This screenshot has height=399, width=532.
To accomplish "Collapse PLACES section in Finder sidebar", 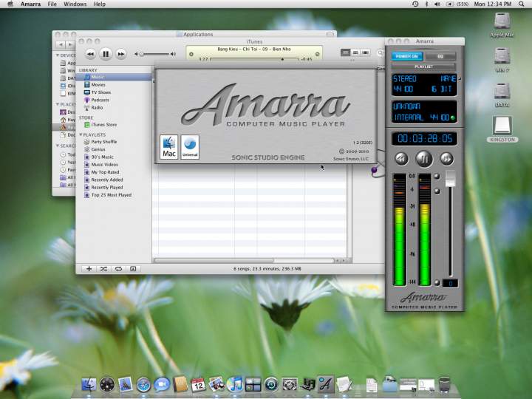I will click(58, 104).
